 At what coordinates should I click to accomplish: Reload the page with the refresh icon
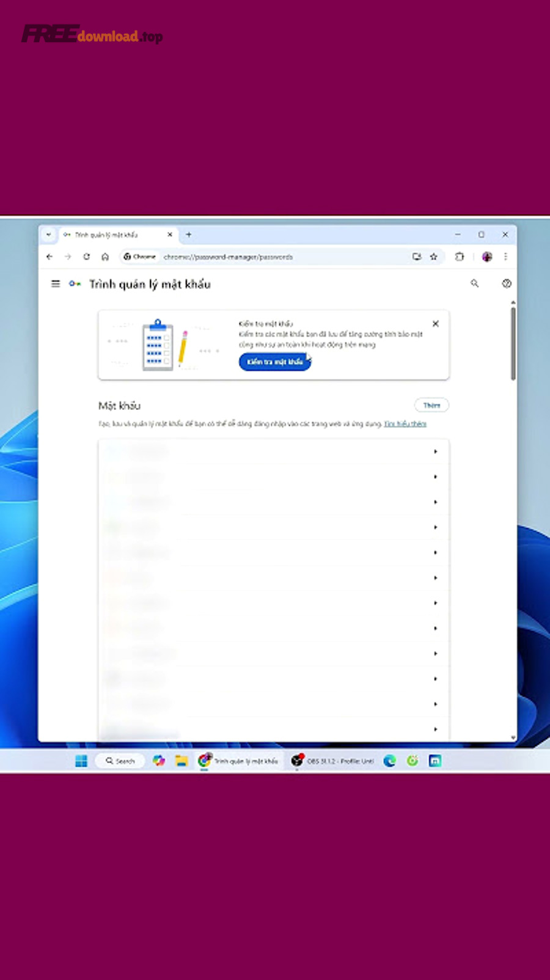point(87,257)
